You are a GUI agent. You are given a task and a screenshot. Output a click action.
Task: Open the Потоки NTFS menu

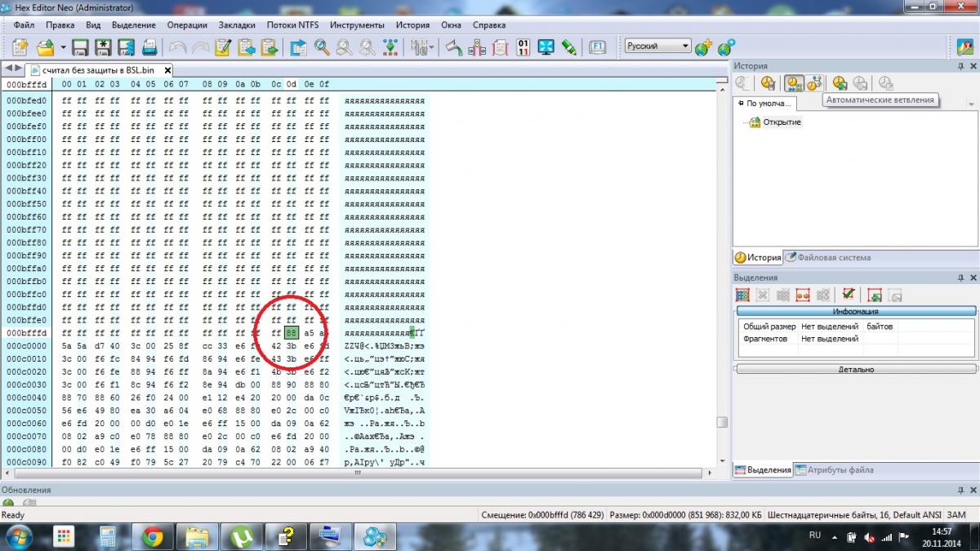(x=294, y=24)
